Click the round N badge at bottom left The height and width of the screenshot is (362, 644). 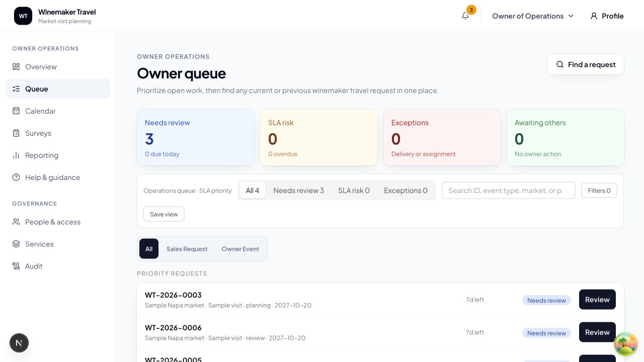(19, 343)
